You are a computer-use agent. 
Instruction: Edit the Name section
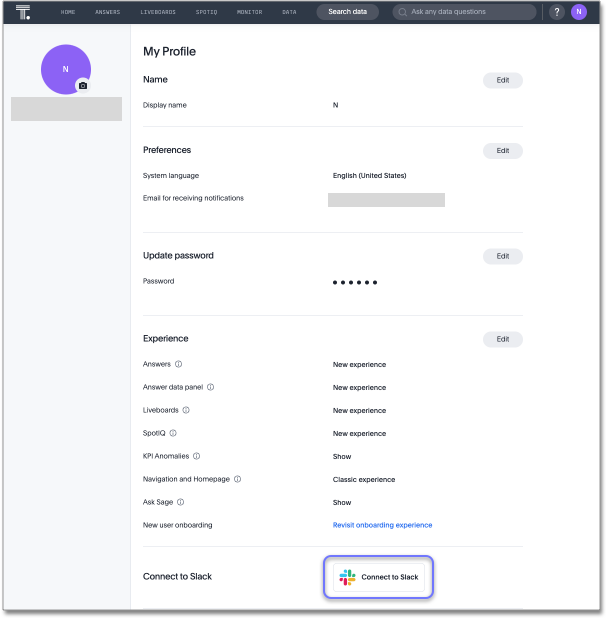click(502, 80)
